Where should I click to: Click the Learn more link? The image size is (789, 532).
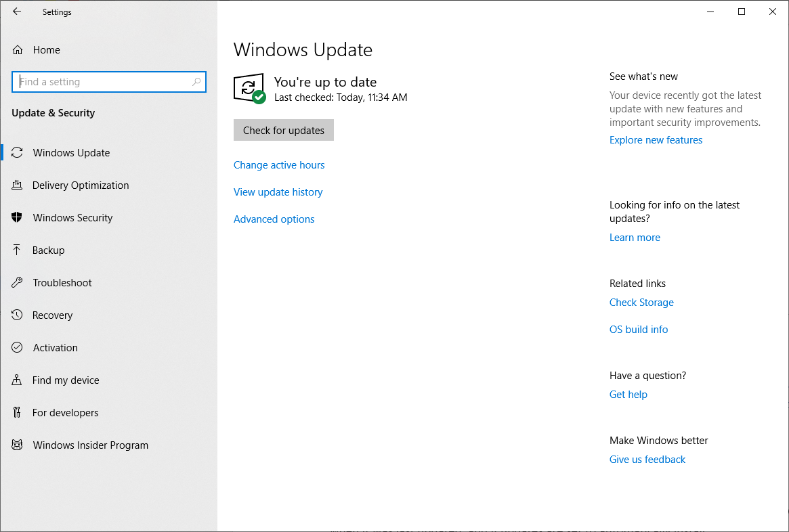[635, 238]
